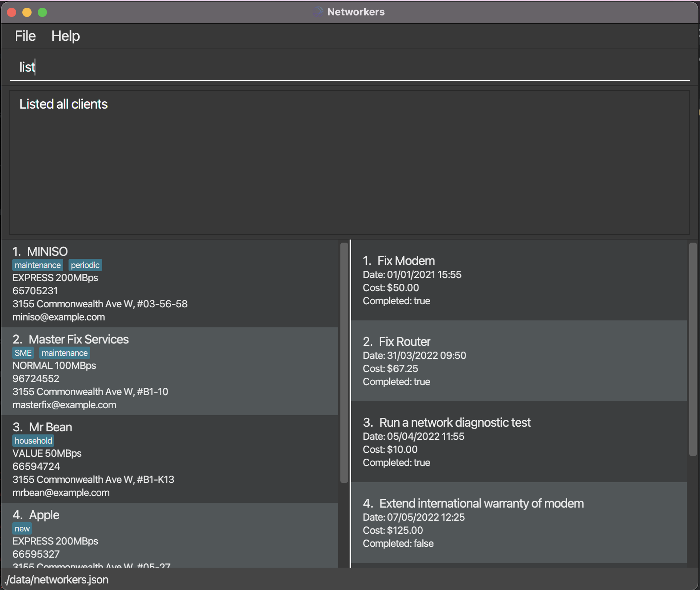Click 'Completed: true' under Fix Modem
Viewport: 700px width, 590px height.
pos(397,301)
